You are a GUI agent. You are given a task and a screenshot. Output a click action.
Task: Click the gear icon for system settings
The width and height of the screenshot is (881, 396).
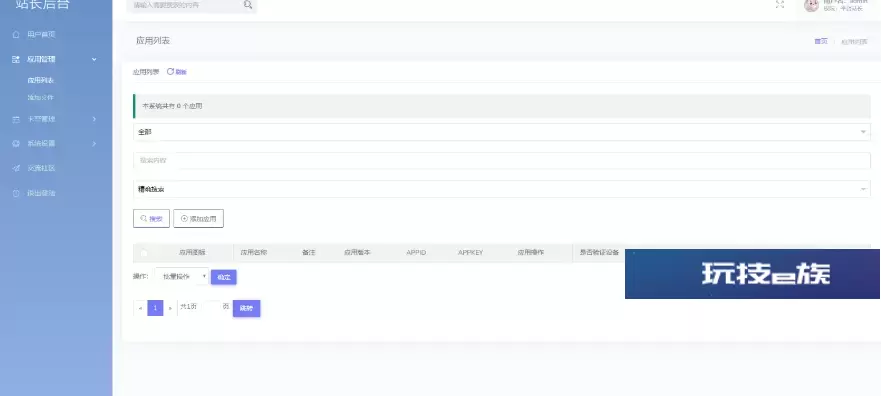16,144
